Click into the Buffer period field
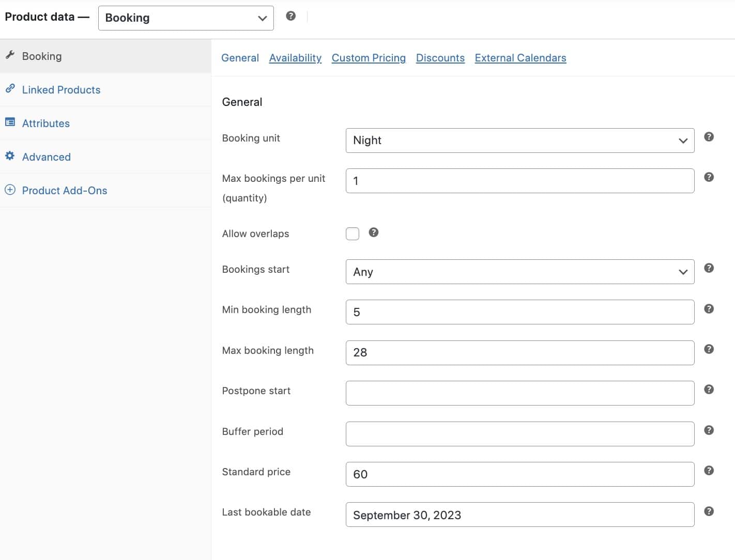735x560 pixels. click(520, 434)
